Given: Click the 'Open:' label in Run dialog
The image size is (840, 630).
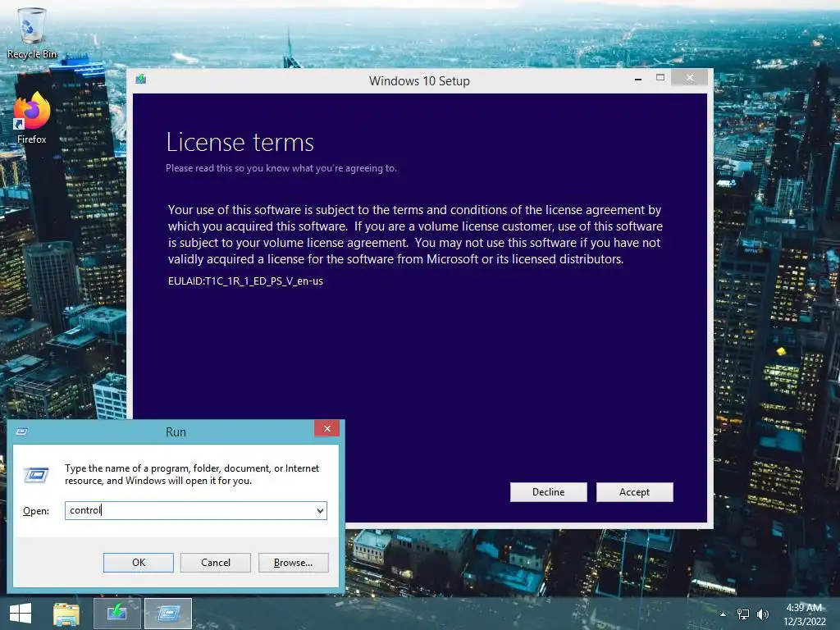Looking at the screenshot, I should point(36,511).
